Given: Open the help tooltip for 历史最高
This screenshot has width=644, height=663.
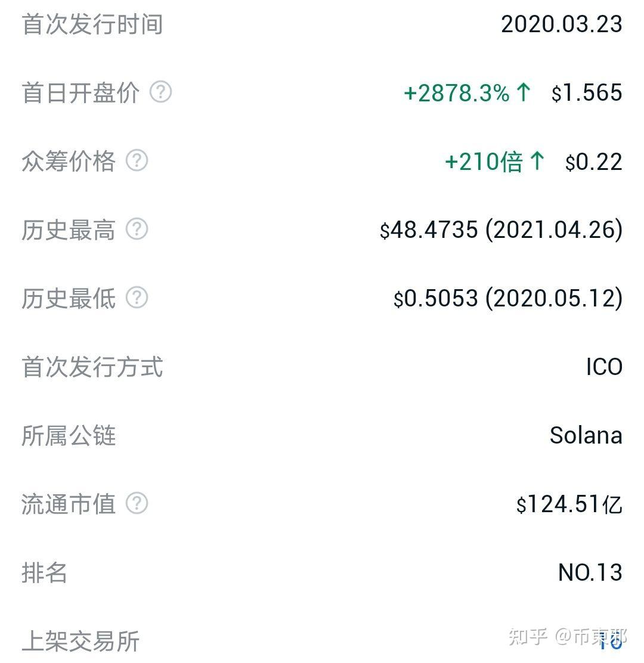Looking at the screenshot, I should click(x=137, y=230).
